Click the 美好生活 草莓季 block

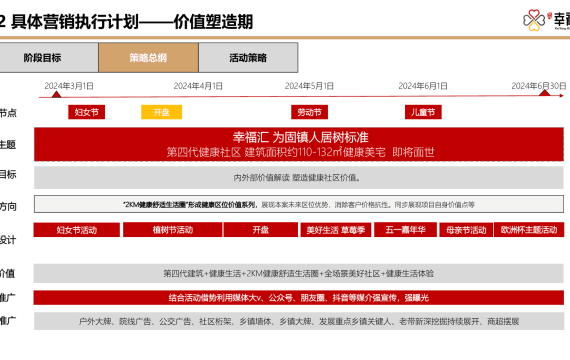pos(336,230)
